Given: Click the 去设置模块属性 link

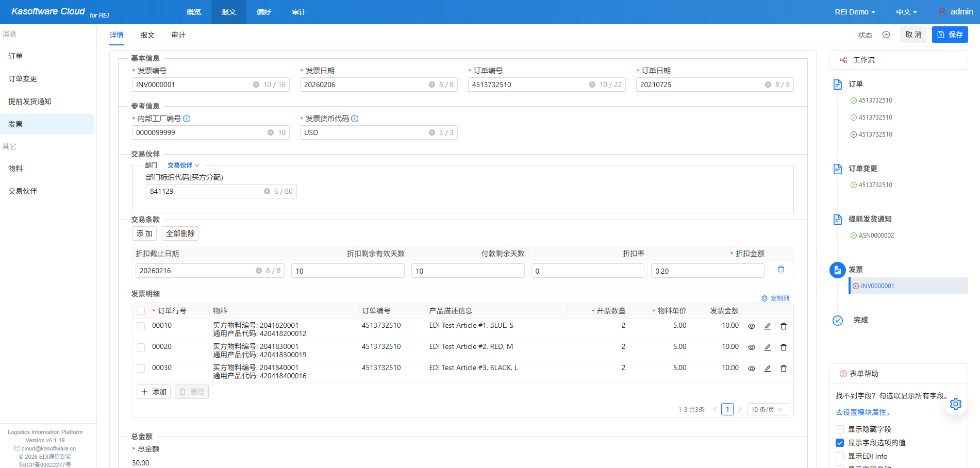Looking at the screenshot, I should pos(862,412).
